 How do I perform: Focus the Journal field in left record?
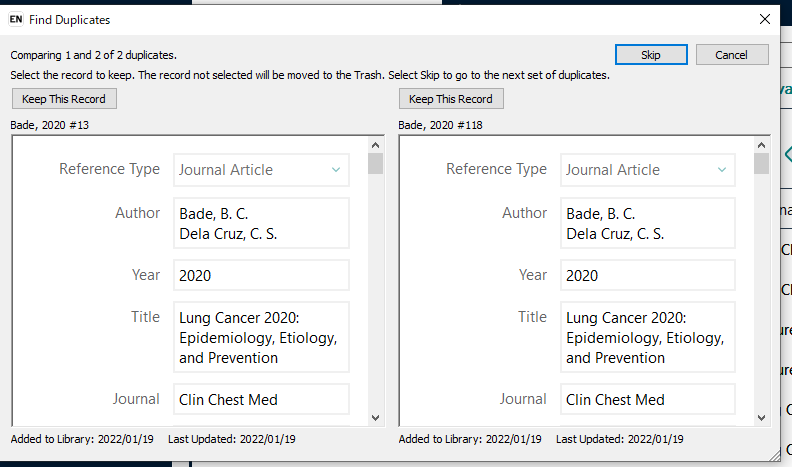point(261,399)
